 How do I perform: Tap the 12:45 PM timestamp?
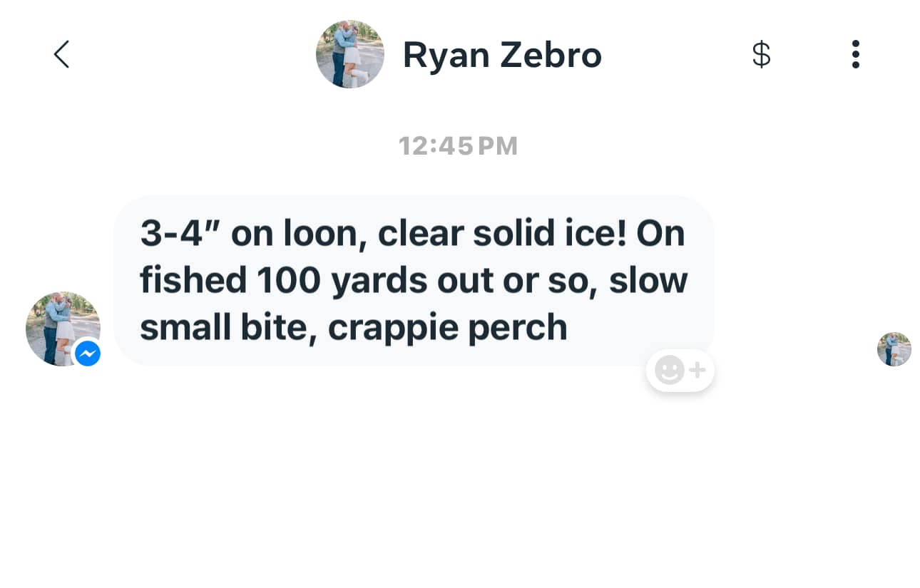(x=459, y=146)
